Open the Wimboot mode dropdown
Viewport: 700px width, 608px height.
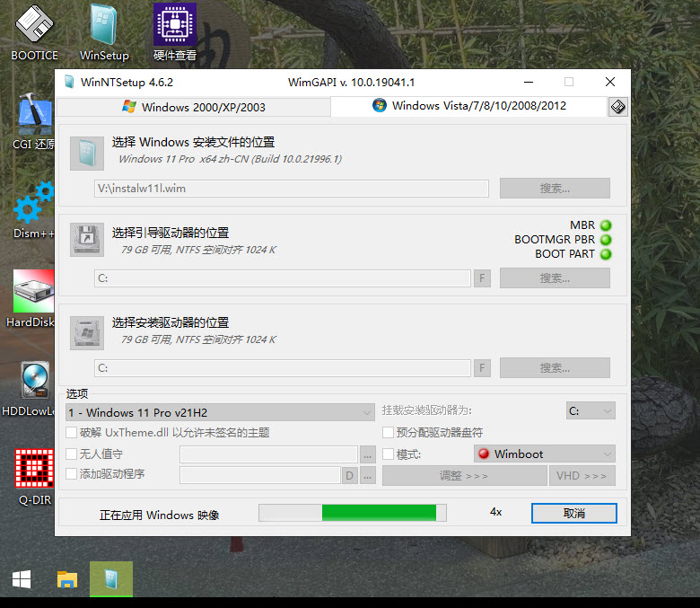544,454
